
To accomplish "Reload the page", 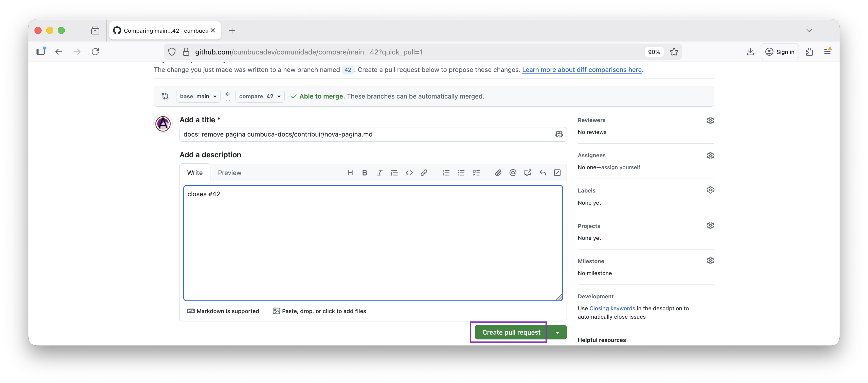I will (95, 51).
